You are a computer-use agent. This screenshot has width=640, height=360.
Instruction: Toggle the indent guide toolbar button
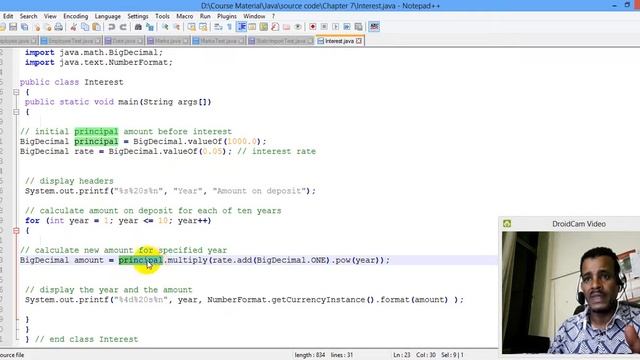(x=241, y=27)
